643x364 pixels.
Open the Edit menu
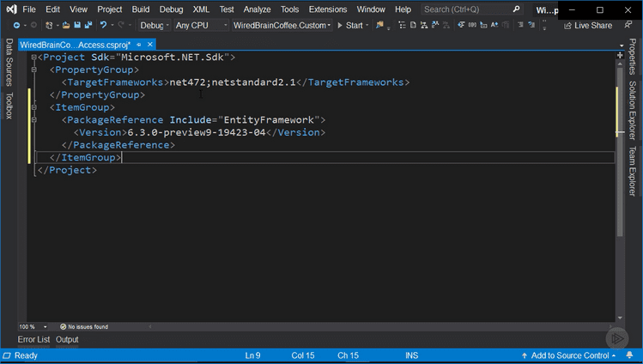click(52, 9)
